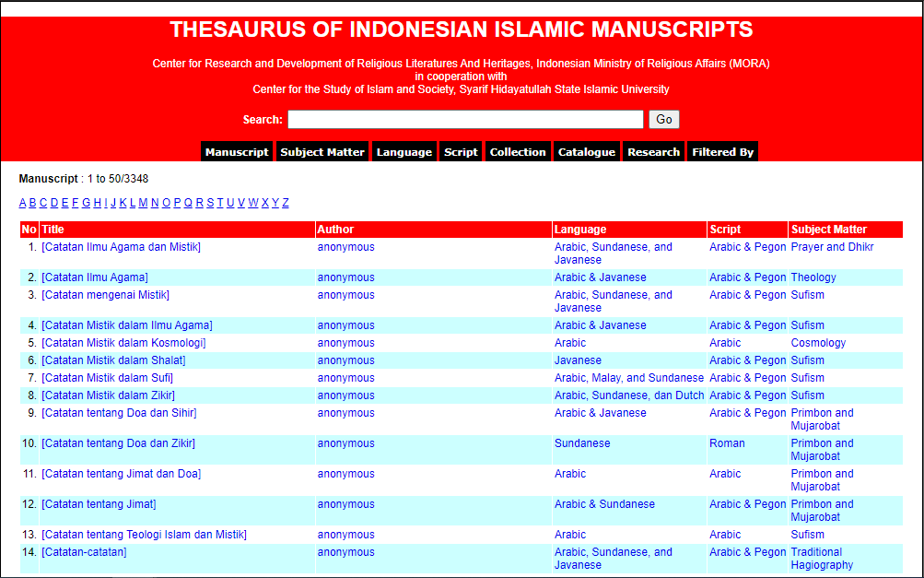
Task: Open the Collection tab
Action: point(517,151)
